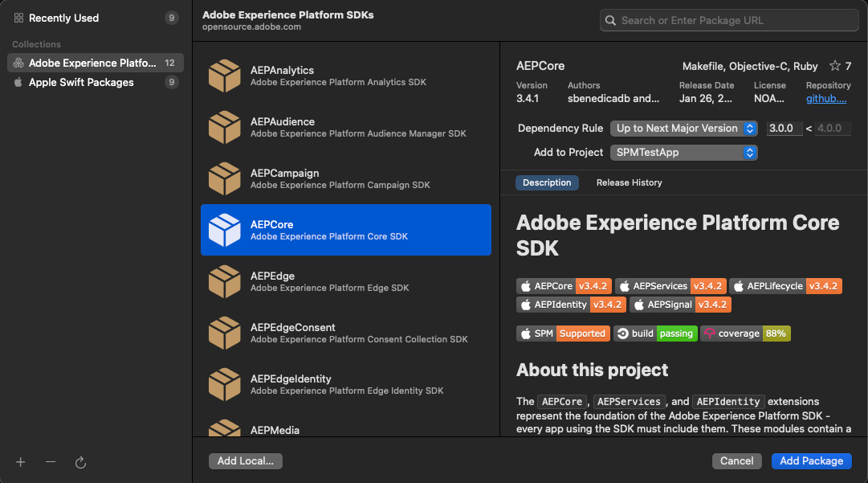This screenshot has height=483, width=868.
Task: Click the AEPIdentity v3.4.2 badge
Action: [x=571, y=304]
